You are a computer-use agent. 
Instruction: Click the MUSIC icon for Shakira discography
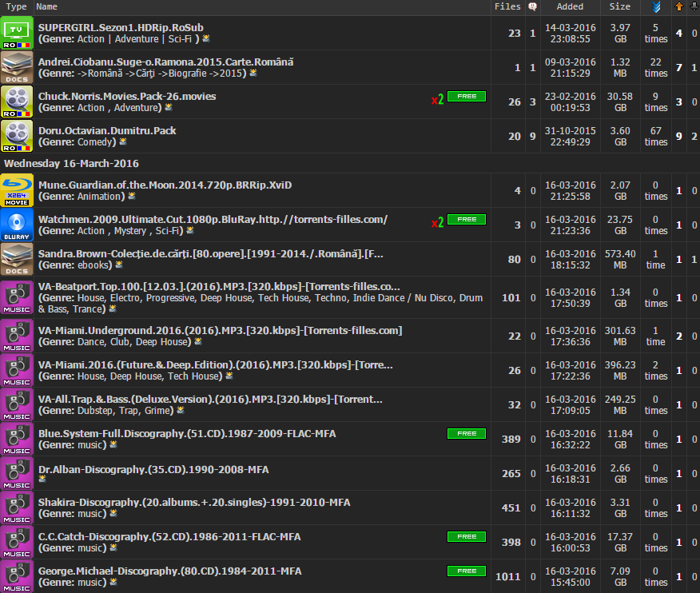tap(17, 507)
